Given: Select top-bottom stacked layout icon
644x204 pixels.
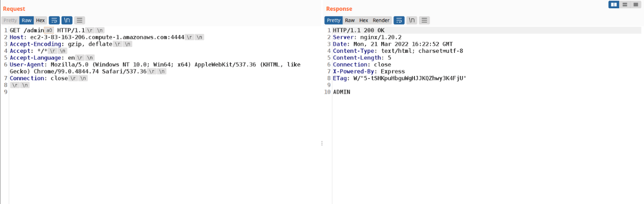Looking at the screenshot, I should click(625, 5).
